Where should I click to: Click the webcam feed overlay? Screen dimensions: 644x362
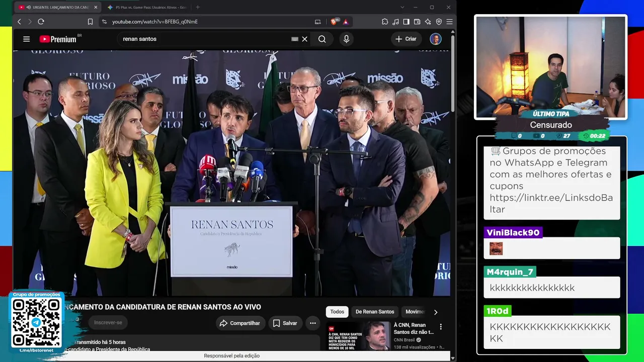(551, 67)
